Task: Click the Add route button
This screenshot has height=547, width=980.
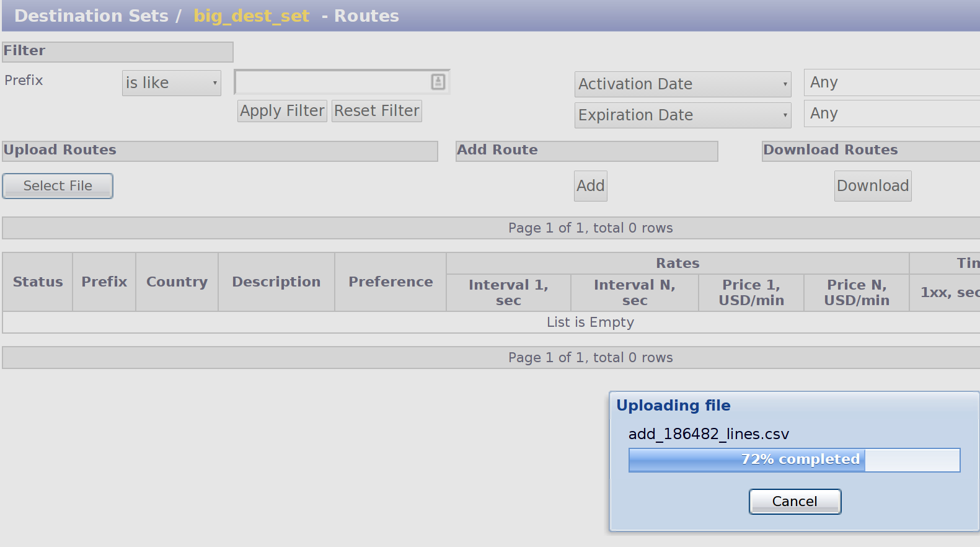Action: click(x=590, y=186)
